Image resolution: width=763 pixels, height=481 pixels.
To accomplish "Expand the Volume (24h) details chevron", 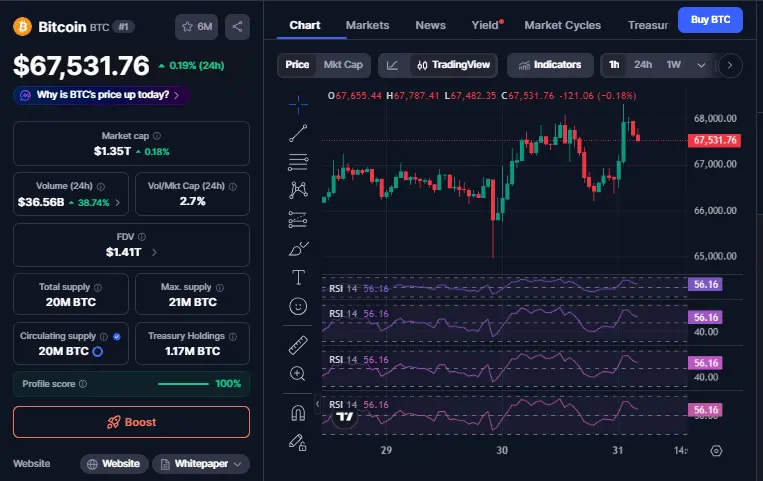I will [117, 203].
